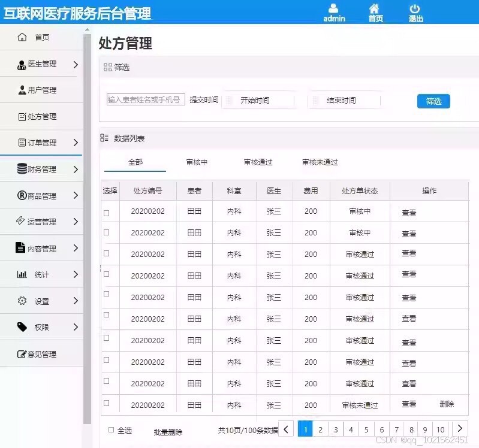The image size is (479, 448).
Task: Go to 首页 via top header house icon
Action: pyautogui.click(x=374, y=8)
